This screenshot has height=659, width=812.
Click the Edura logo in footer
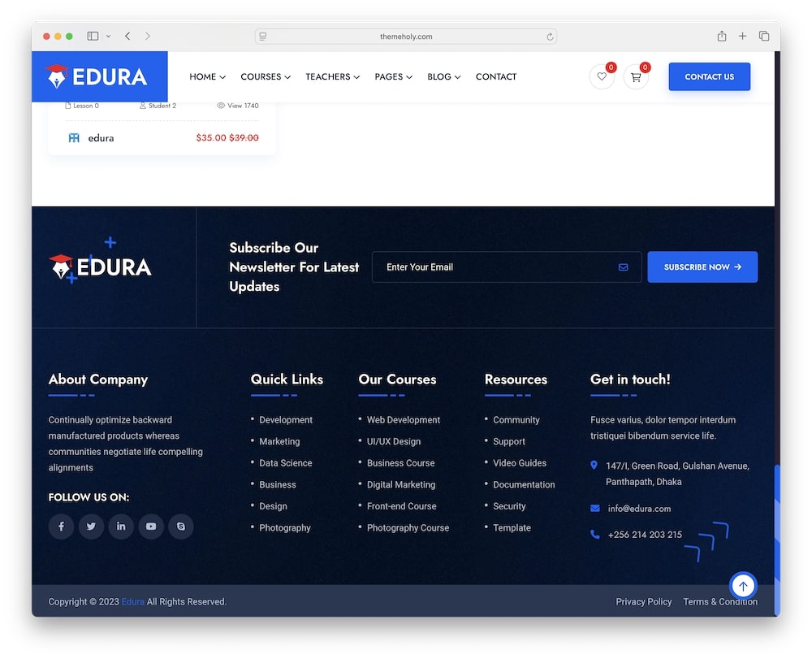coord(100,267)
